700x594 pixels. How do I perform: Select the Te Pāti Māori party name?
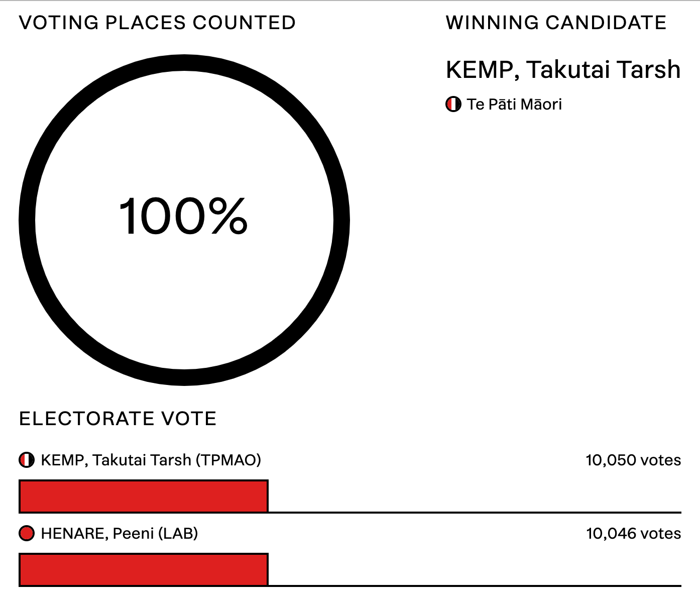[x=514, y=105]
